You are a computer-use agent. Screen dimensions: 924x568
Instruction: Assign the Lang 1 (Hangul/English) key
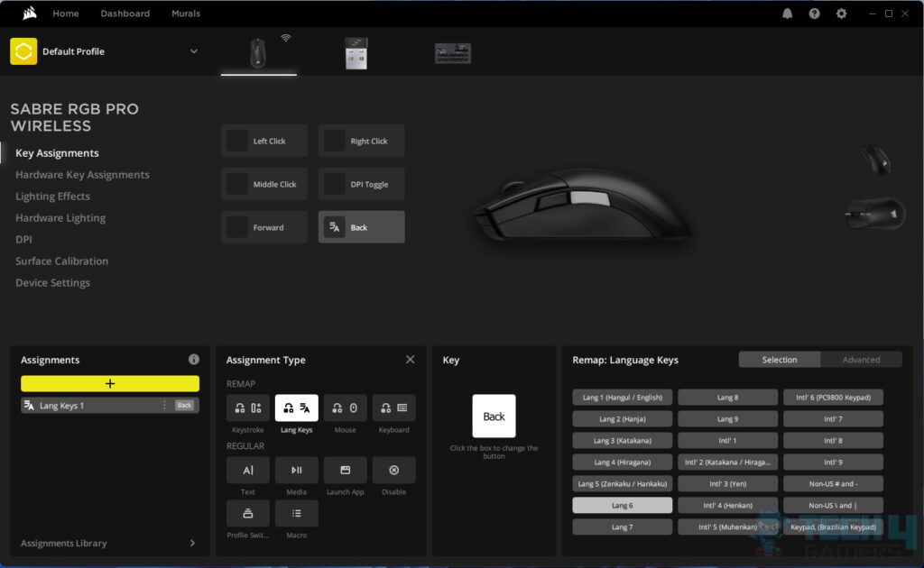point(622,397)
